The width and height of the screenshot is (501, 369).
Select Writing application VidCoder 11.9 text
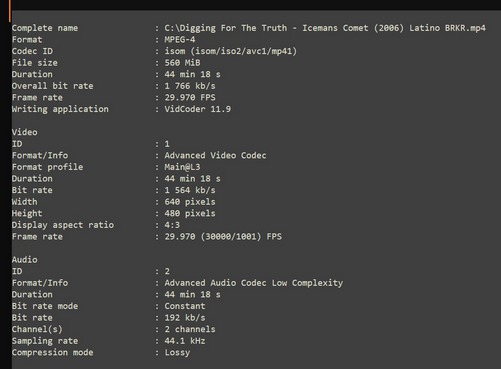198,109
